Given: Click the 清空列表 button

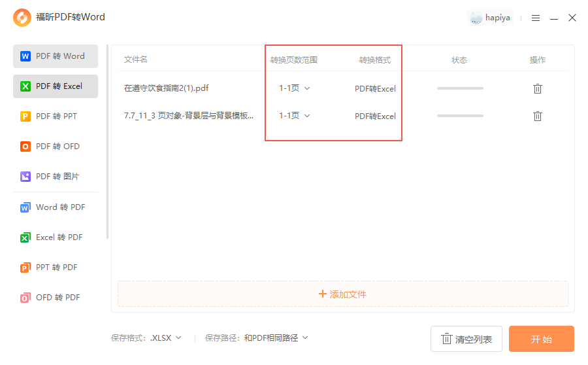Looking at the screenshot, I should point(466,339).
